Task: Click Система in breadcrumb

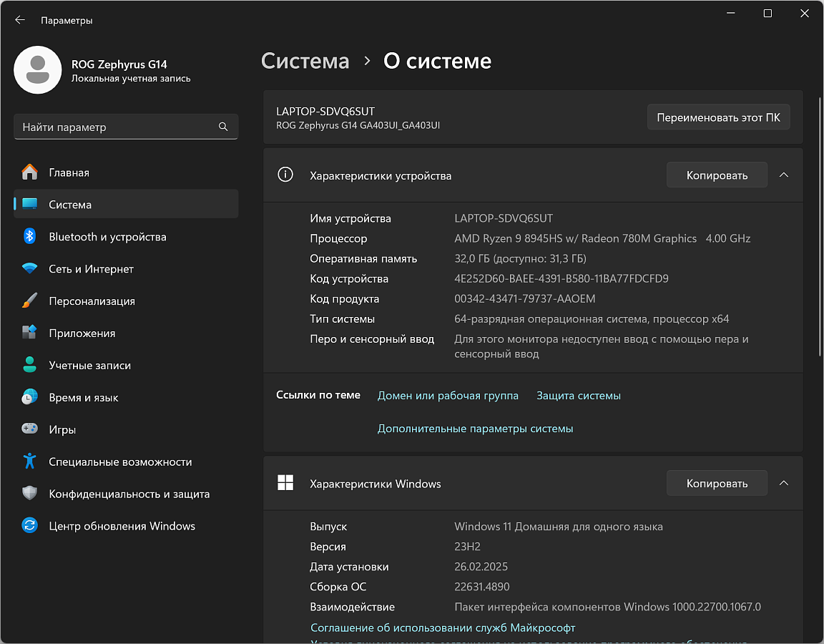Action: click(305, 61)
